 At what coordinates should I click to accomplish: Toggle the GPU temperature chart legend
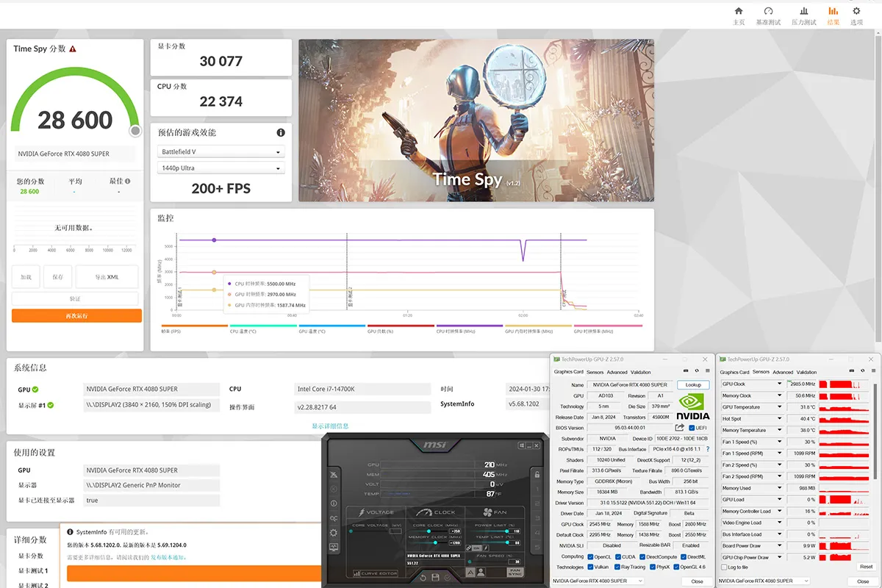click(x=332, y=329)
